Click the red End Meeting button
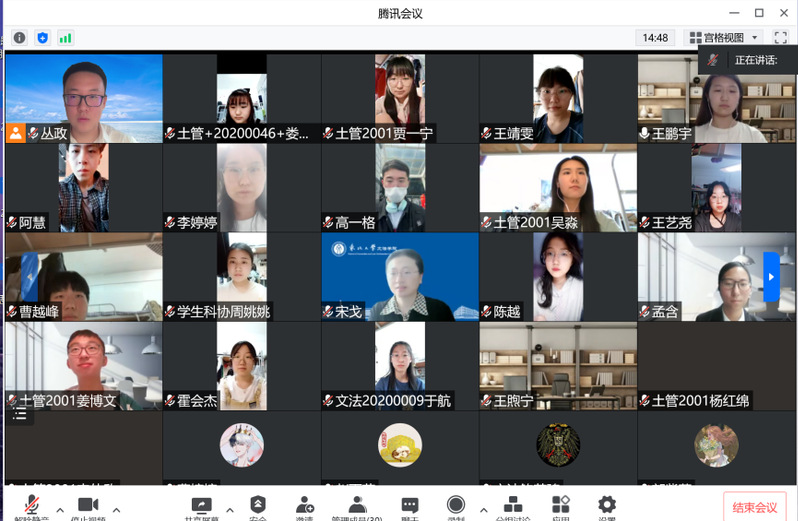Image resolution: width=798 pixels, height=521 pixels. (754, 506)
